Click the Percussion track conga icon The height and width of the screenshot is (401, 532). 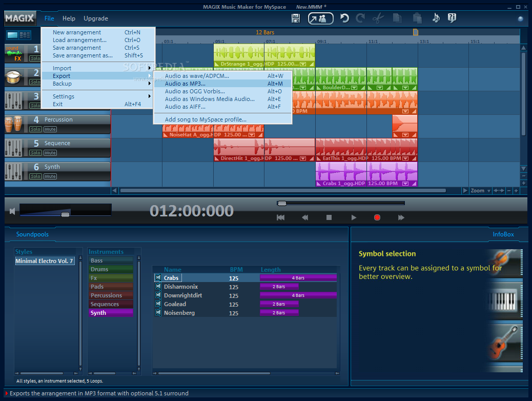pos(14,124)
